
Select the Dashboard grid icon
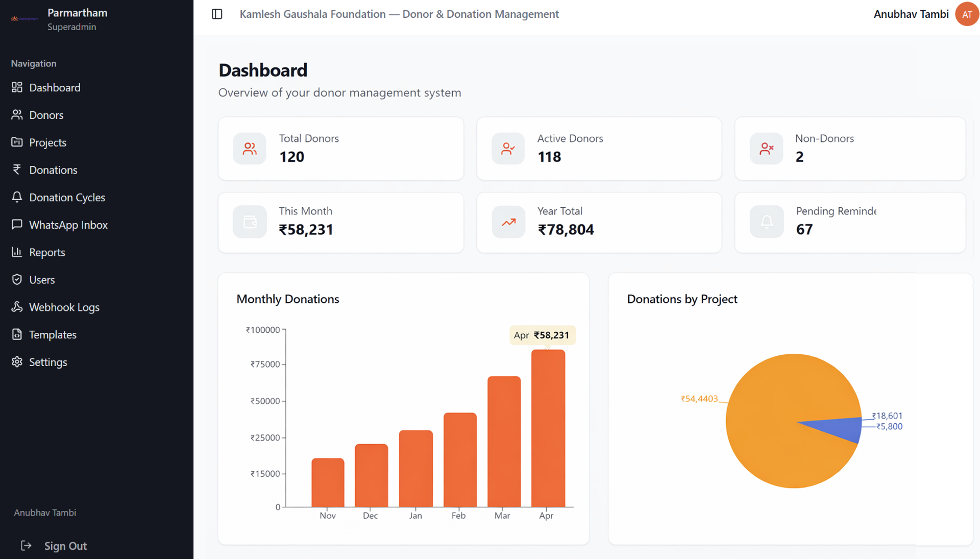point(17,87)
